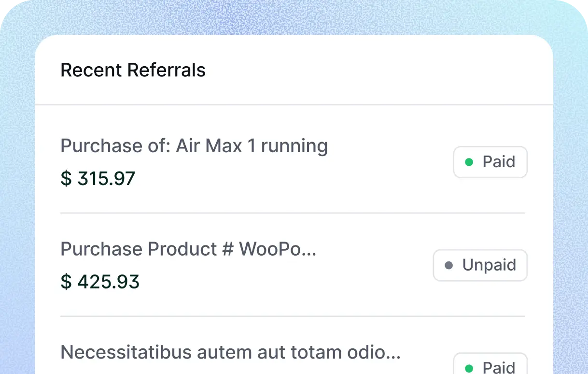Image resolution: width=588 pixels, height=374 pixels.
Task: Open the Air Max 1 running referral
Action: (194, 145)
